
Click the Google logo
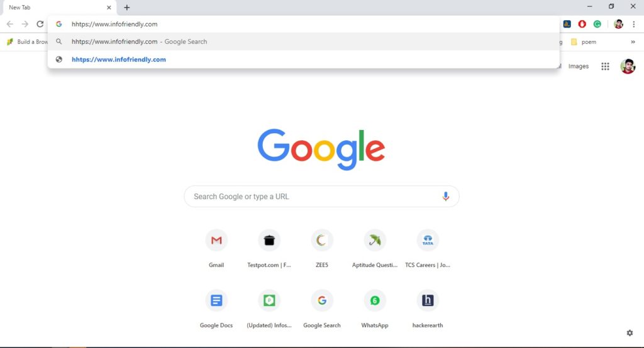[x=321, y=149]
